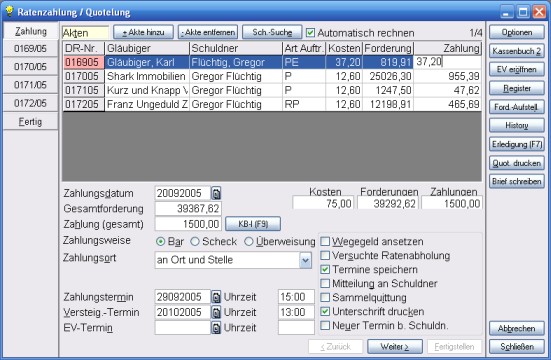Click the - Akte entfernen button
The height and width of the screenshot is (360, 551).
[x=208, y=32]
